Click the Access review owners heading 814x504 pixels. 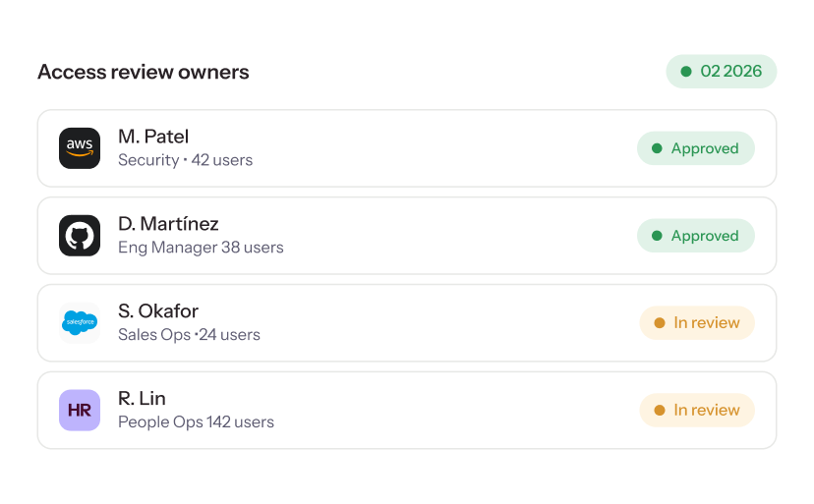pyautogui.click(x=144, y=72)
